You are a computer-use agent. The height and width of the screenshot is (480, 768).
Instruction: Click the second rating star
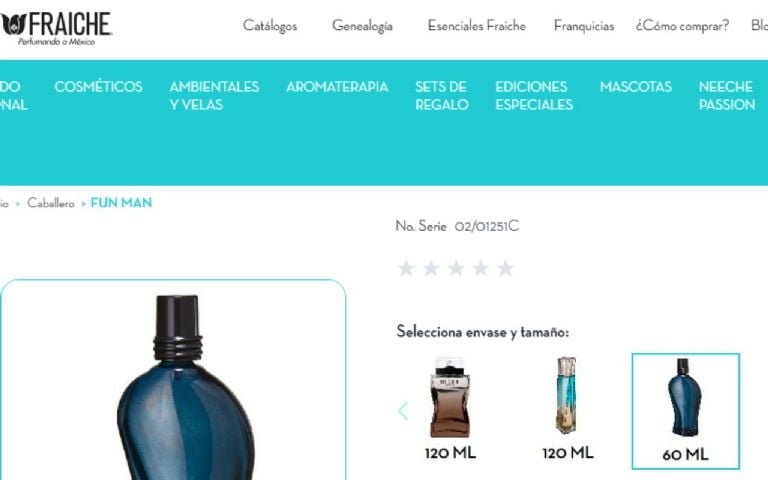point(431,268)
